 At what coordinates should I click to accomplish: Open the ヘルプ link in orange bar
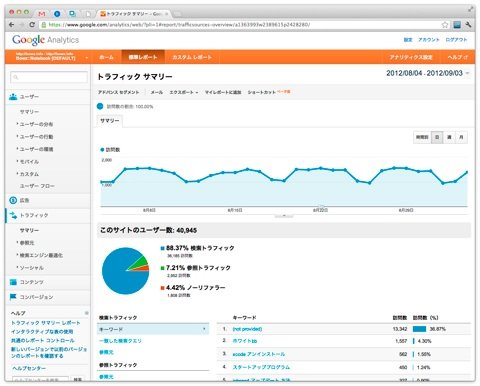pyautogui.click(x=457, y=57)
